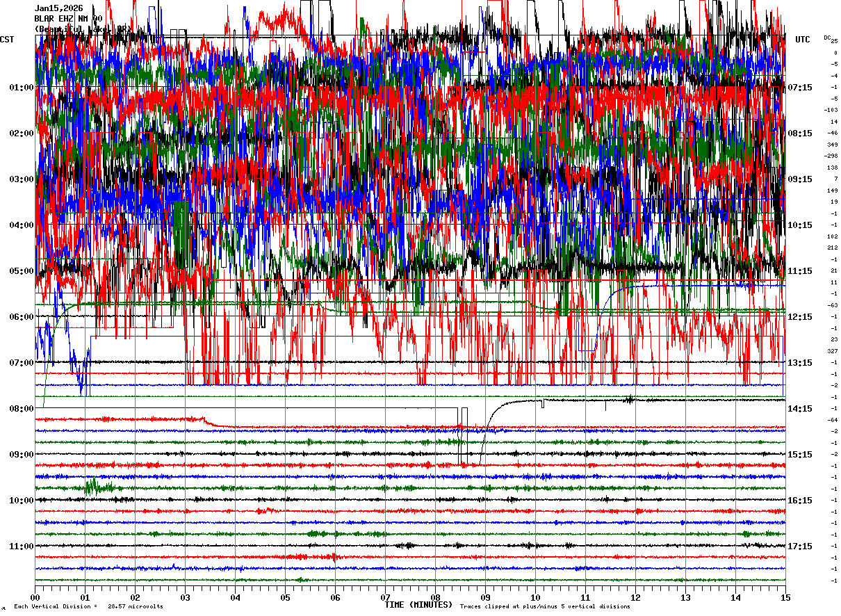The image size is (841, 616).
Task: Select the 05:00 CST time label
Action: [x=22, y=271]
